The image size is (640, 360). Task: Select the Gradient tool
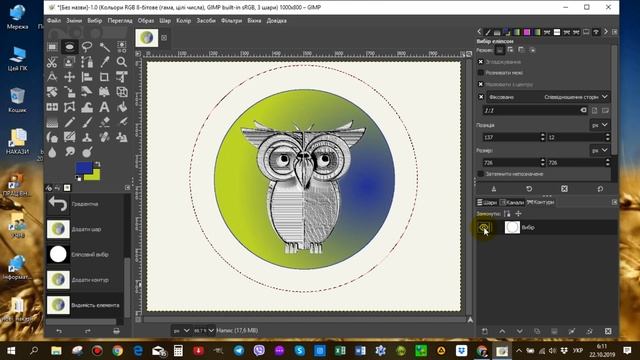pyautogui.click(x=52, y=122)
